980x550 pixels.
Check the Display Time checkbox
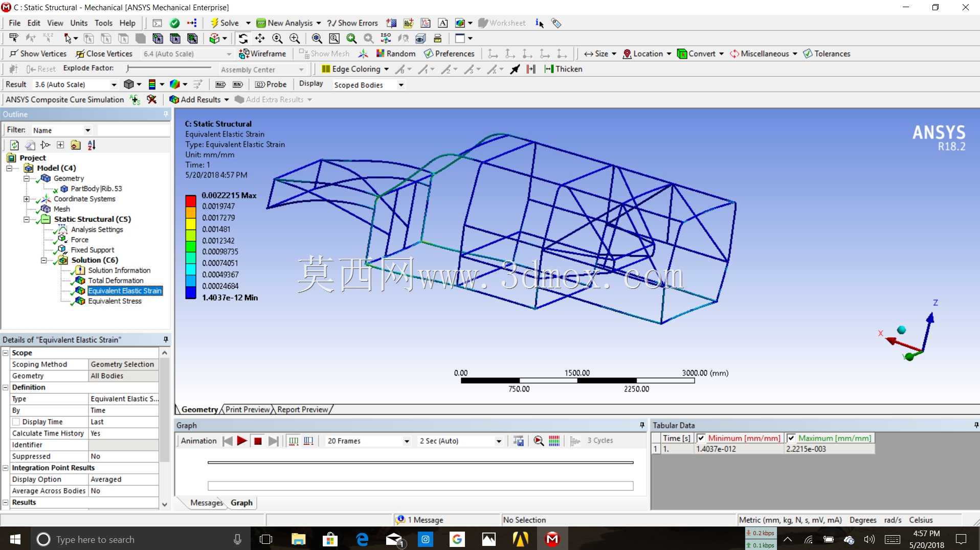[x=16, y=422]
